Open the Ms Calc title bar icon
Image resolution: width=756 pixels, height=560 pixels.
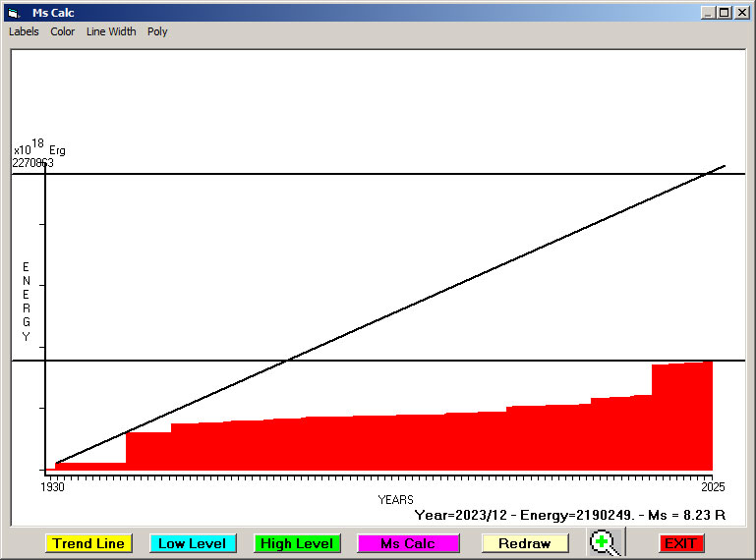point(13,13)
